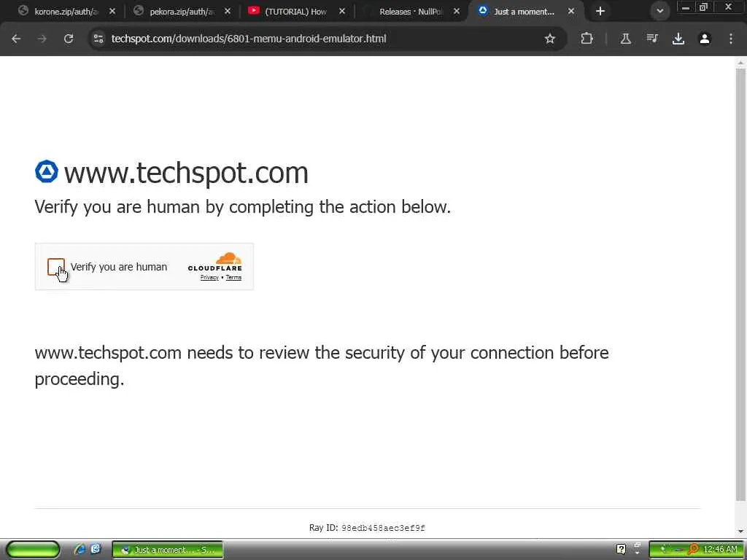Launch Internet Explorer from quick launch
The image size is (747, 560).
coord(80,550)
